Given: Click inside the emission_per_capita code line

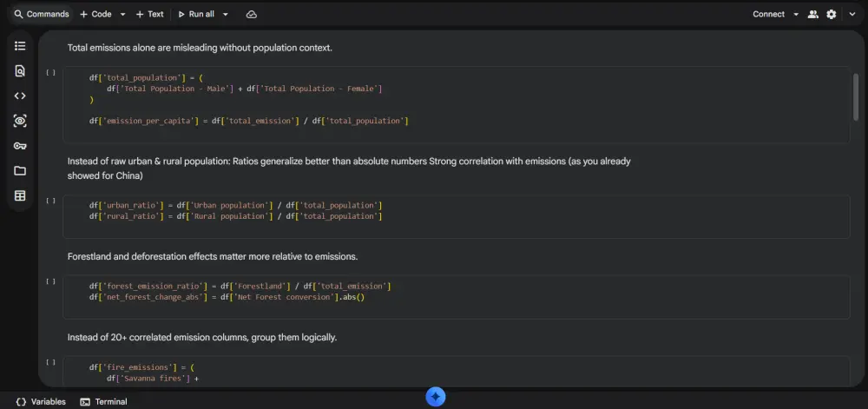Looking at the screenshot, I should pos(248,121).
